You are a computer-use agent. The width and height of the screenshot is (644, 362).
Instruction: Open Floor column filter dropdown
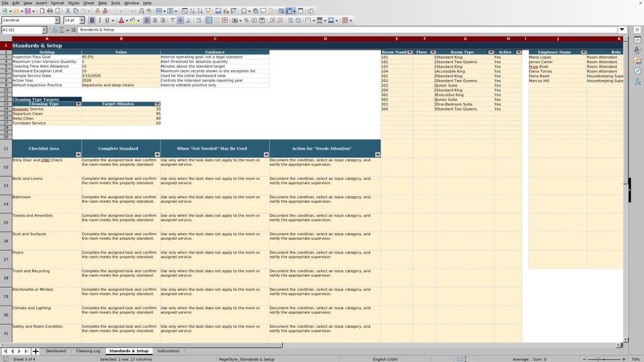(x=433, y=52)
